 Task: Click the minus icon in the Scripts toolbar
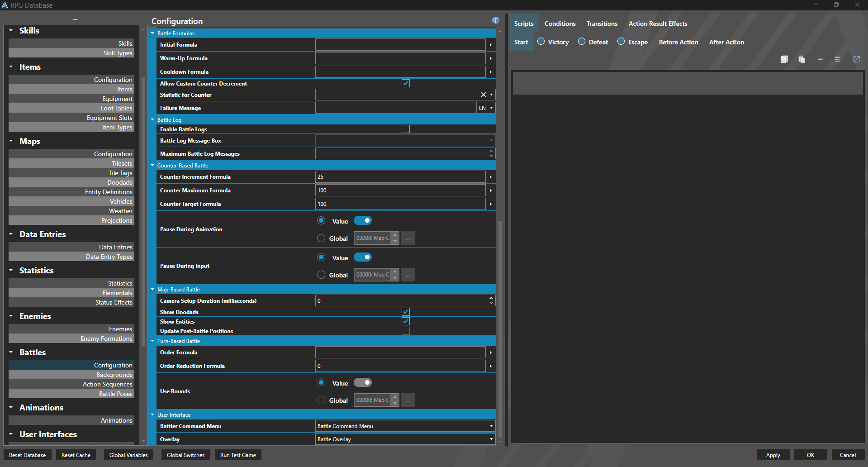tap(821, 59)
